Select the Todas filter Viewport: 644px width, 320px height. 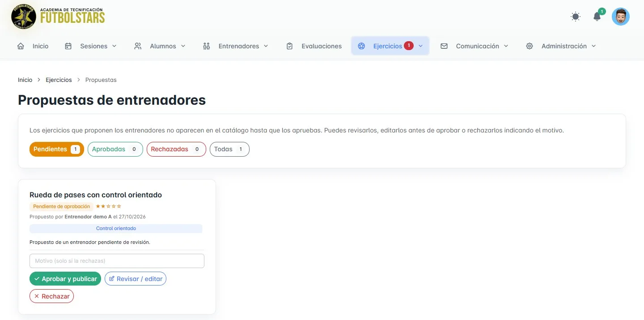click(229, 149)
